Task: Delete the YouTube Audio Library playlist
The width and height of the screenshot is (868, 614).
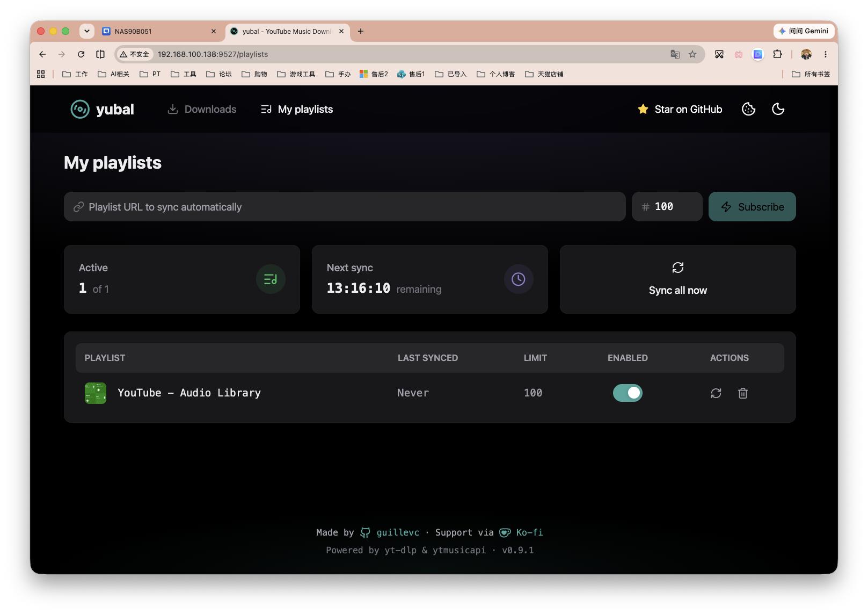Action: [743, 393]
